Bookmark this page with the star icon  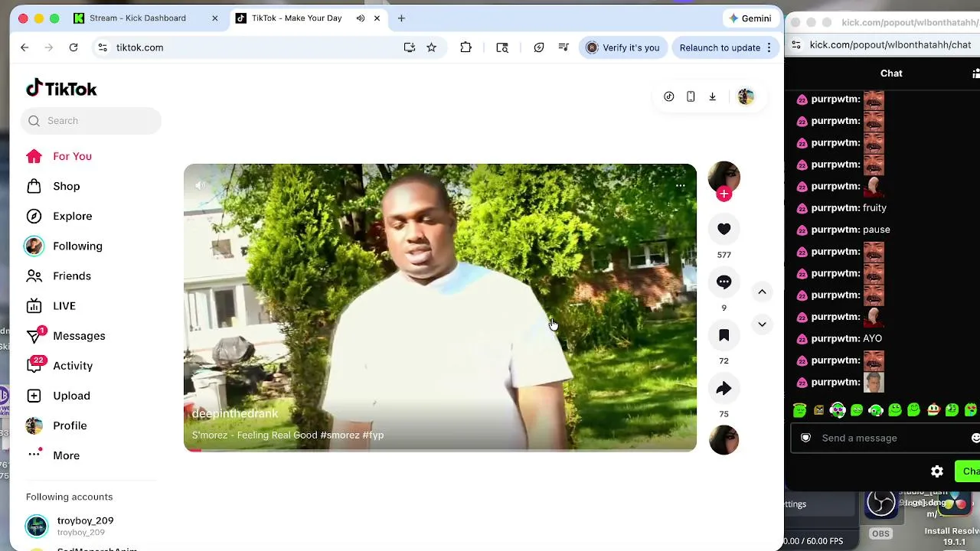(x=432, y=47)
